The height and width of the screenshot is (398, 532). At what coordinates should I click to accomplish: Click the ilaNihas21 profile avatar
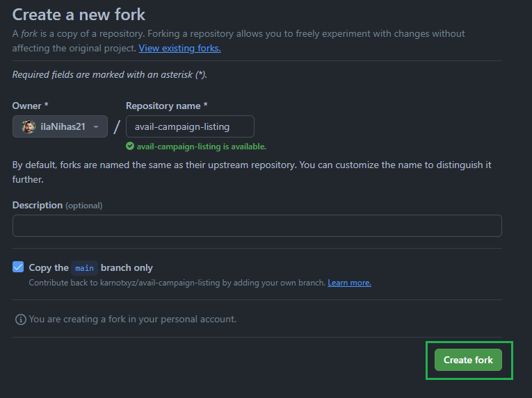[x=29, y=126]
